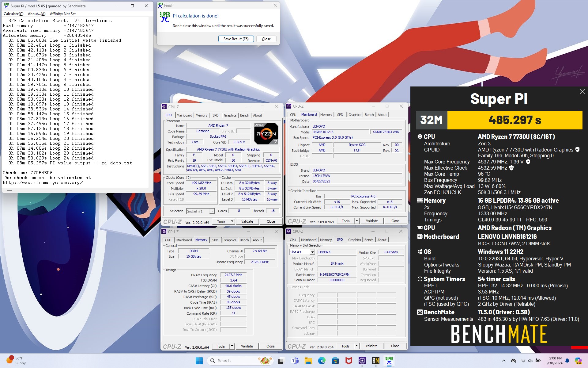Click the taskbar Search box
The image size is (588, 368).
click(241, 361)
